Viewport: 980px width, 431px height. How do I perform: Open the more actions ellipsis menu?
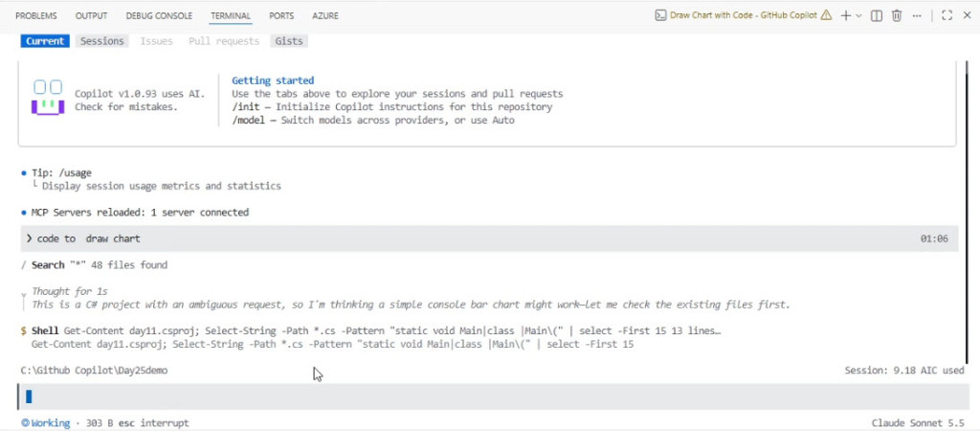pos(917,15)
